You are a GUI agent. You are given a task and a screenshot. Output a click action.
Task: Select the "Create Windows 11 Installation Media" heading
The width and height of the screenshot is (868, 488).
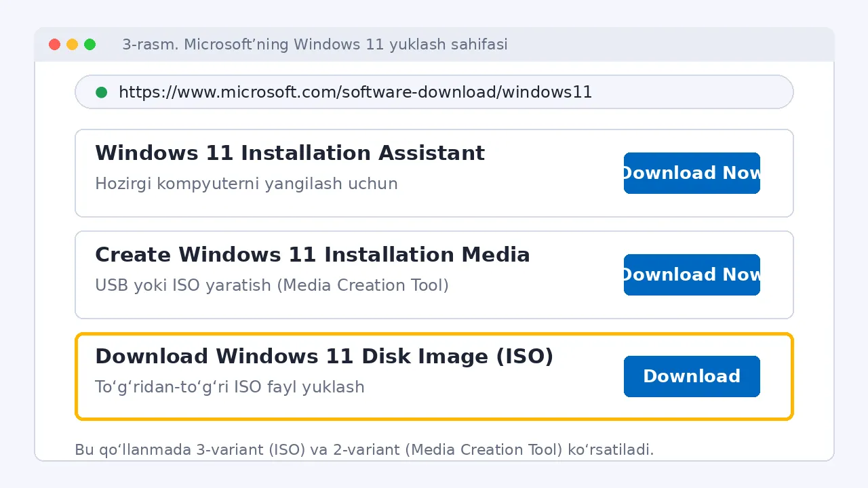click(x=313, y=255)
